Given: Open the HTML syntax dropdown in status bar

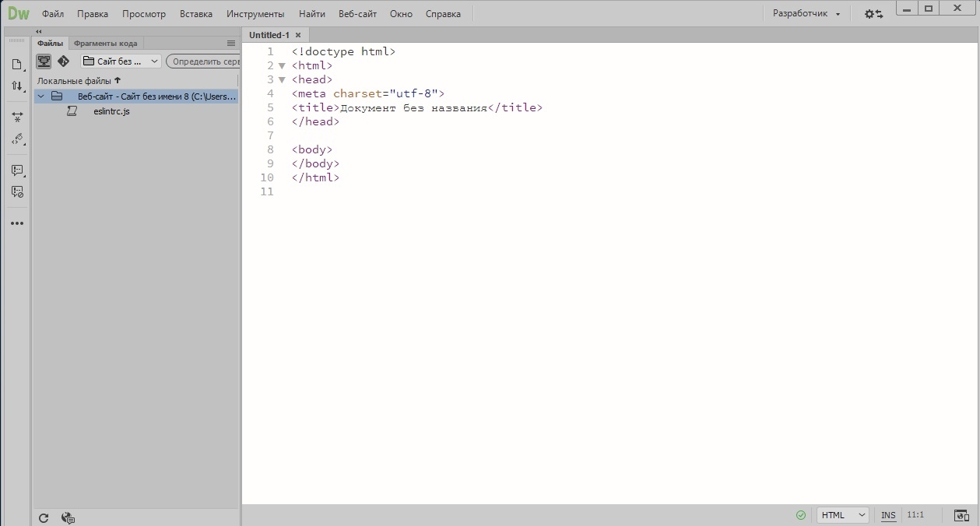Looking at the screenshot, I should coord(841,514).
